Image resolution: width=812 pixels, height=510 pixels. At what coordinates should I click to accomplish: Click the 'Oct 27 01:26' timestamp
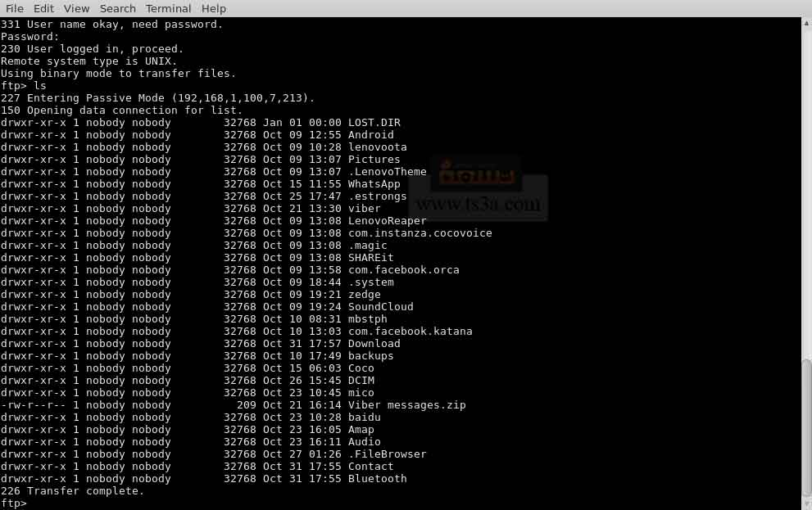[302, 454]
